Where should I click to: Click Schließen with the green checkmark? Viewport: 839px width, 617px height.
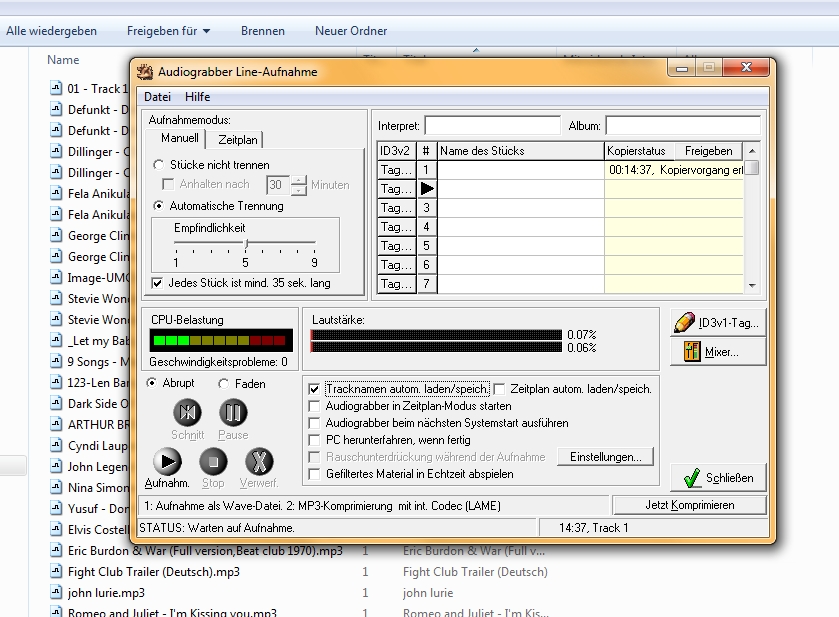click(718, 477)
